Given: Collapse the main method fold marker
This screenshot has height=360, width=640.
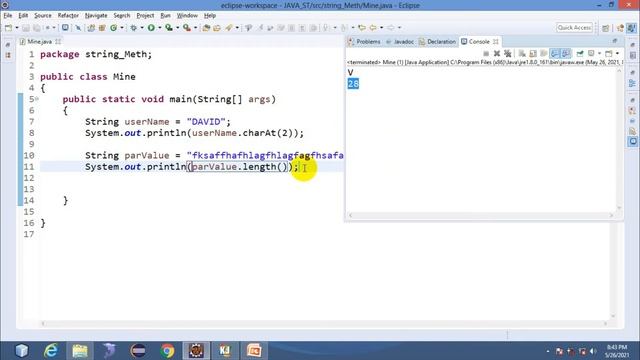Looking at the screenshot, I should (37, 99).
